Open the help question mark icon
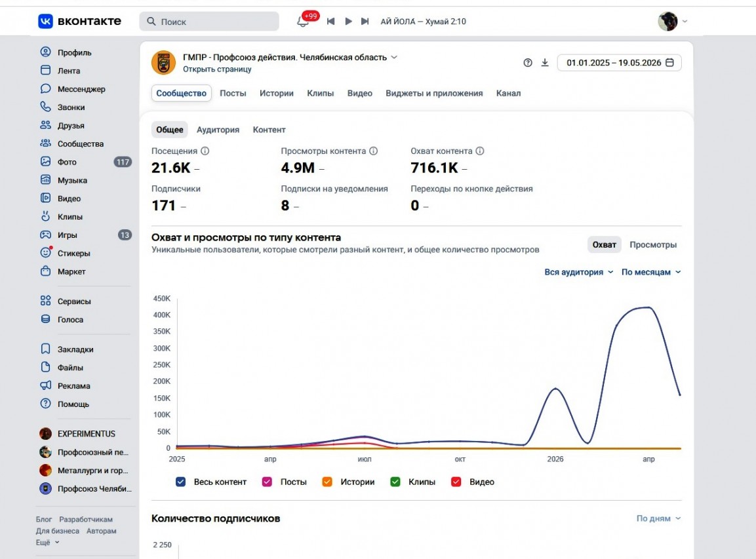 [528, 63]
